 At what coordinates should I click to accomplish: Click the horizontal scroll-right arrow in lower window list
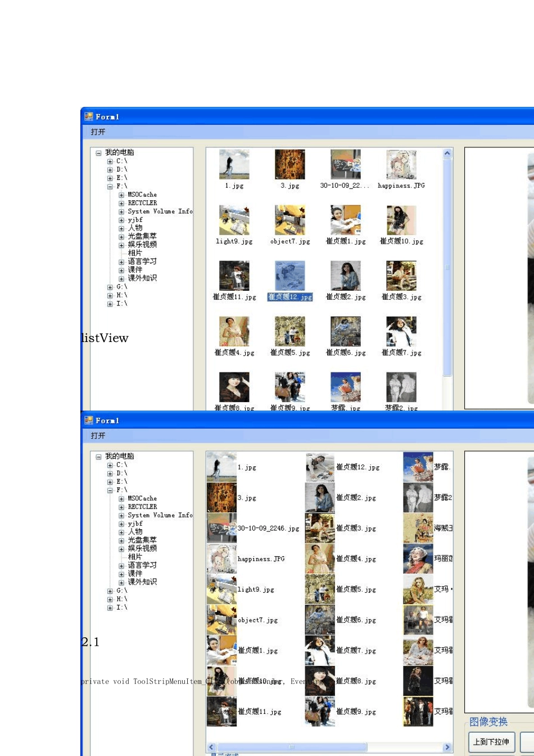pos(447,747)
